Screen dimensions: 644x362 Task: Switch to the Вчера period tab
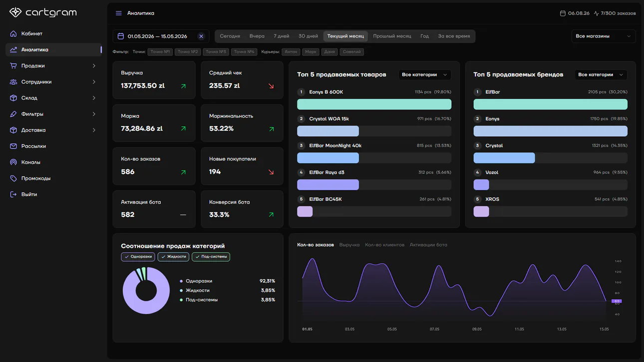257,36
